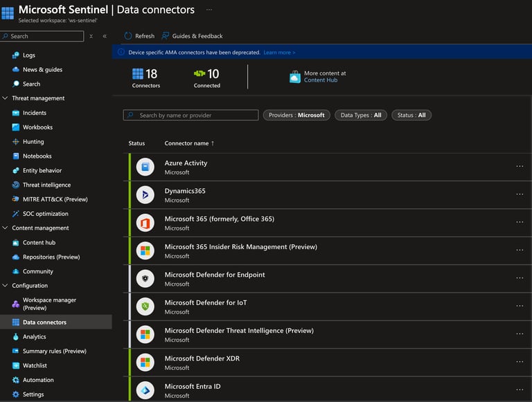Select Microsoft 365 Insider Risk Management row
The width and height of the screenshot is (532, 402).
(328, 251)
